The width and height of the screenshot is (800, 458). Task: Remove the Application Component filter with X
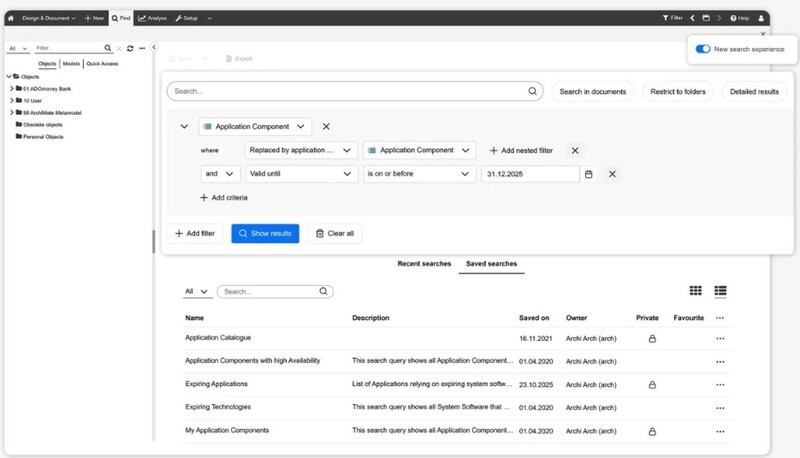326,127
